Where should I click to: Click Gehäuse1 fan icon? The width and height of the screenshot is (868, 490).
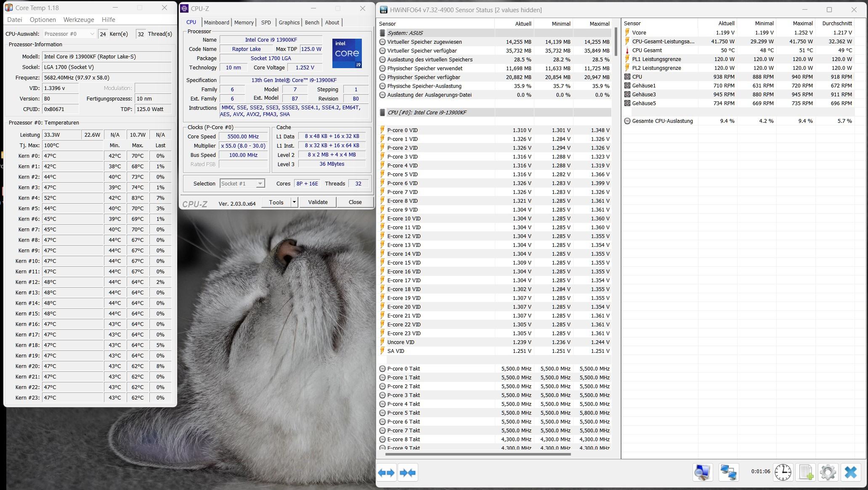click(x=627, y=85)
